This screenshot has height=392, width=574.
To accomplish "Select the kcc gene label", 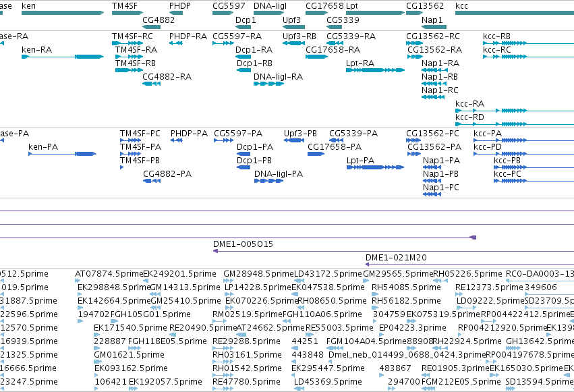I will [x=461, y=6].
